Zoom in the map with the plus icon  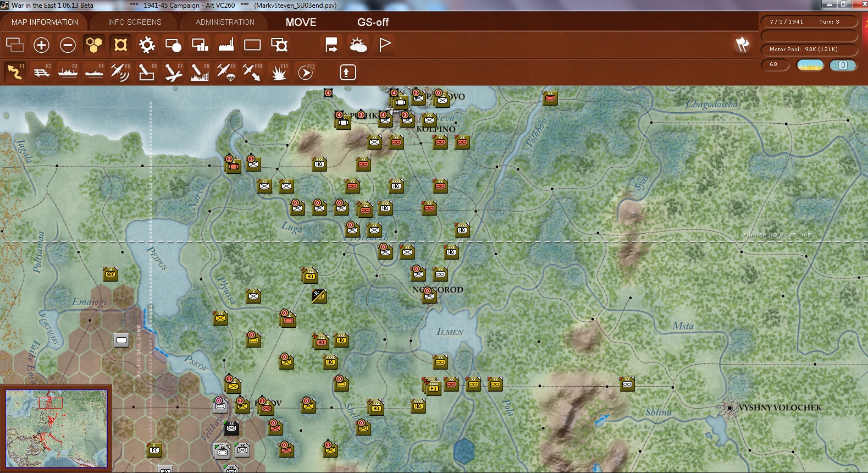41,45
